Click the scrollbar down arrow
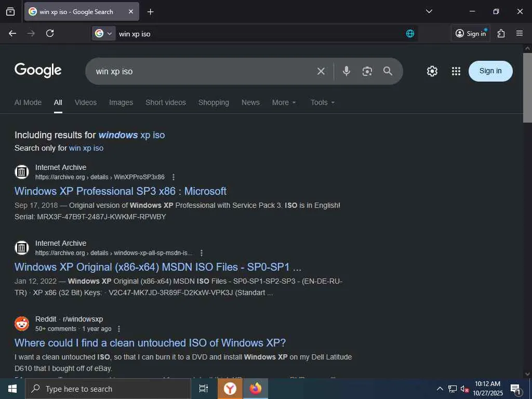Viewport: 532px width, 399px height. 527,374
